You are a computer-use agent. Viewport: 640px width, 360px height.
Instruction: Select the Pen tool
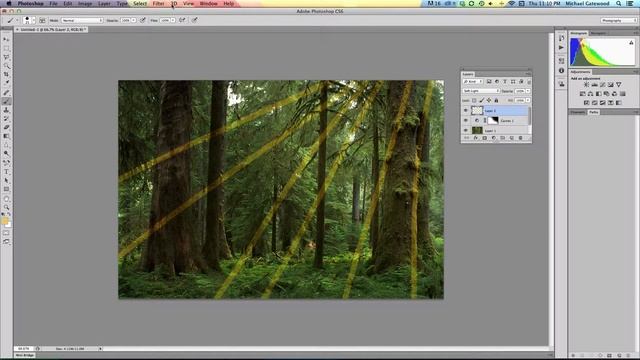click(x=6, y=163)
